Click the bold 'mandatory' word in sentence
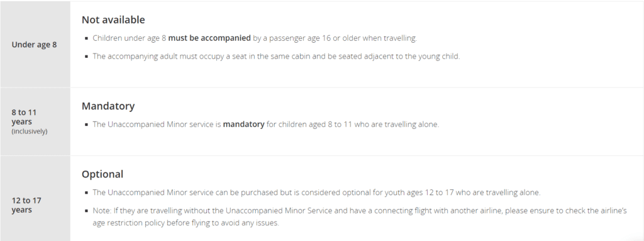Image resolution: width=644 pixels, height=241 pixels. pyautogui.click(x=243, y=124)
